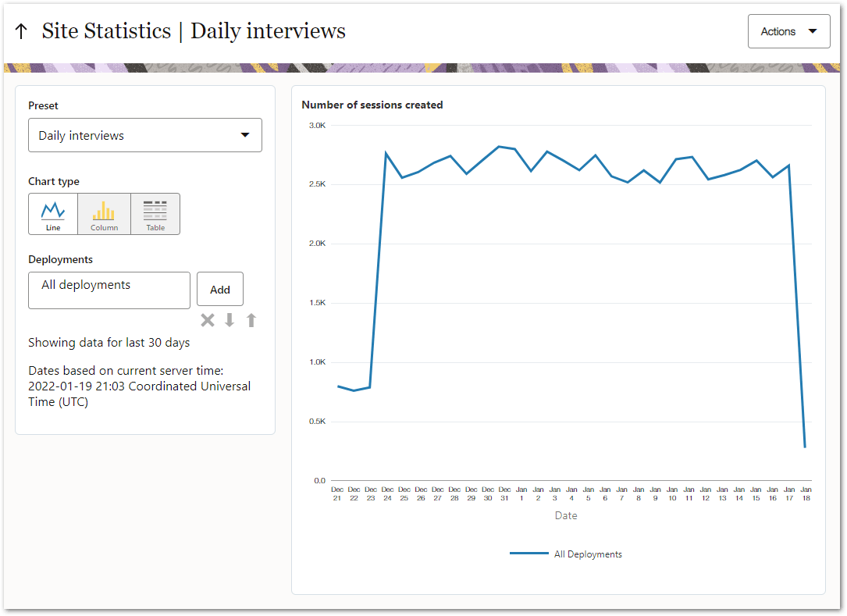Click the Add button

point(219,289)
